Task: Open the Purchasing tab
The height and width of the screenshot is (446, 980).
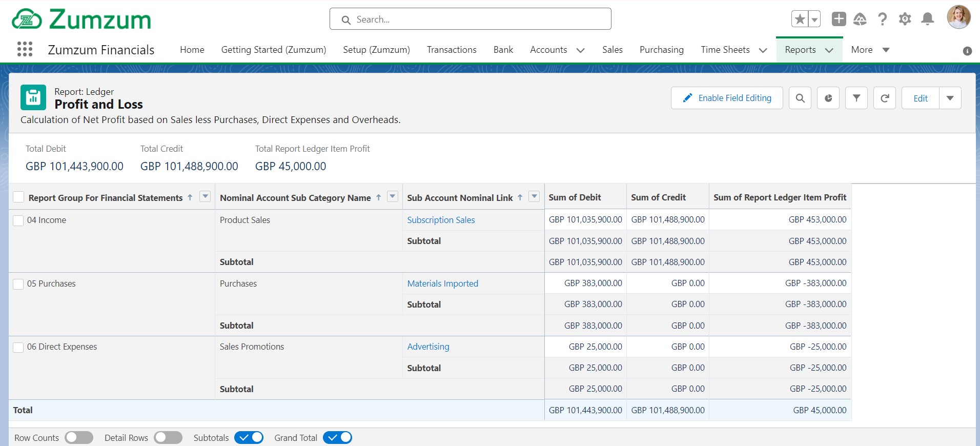Action: pyautogui.click(x=662, y=50)
